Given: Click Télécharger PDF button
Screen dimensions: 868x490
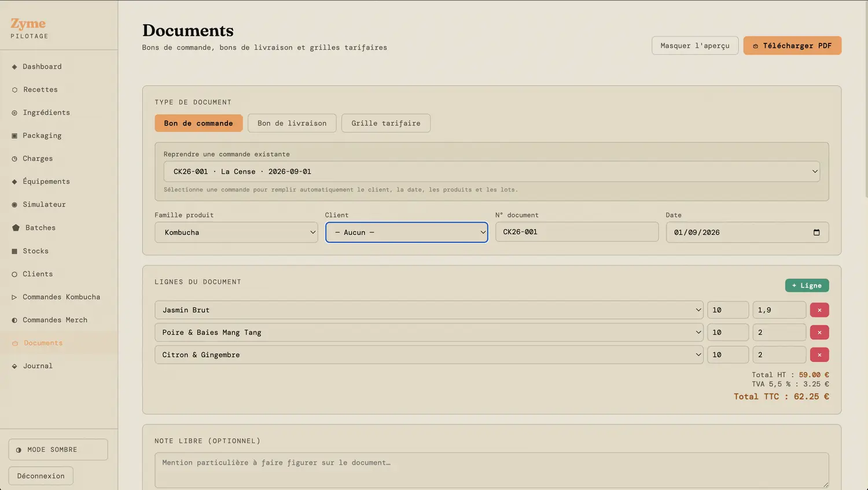Looking at the screenshot, I should click(792, 46).
